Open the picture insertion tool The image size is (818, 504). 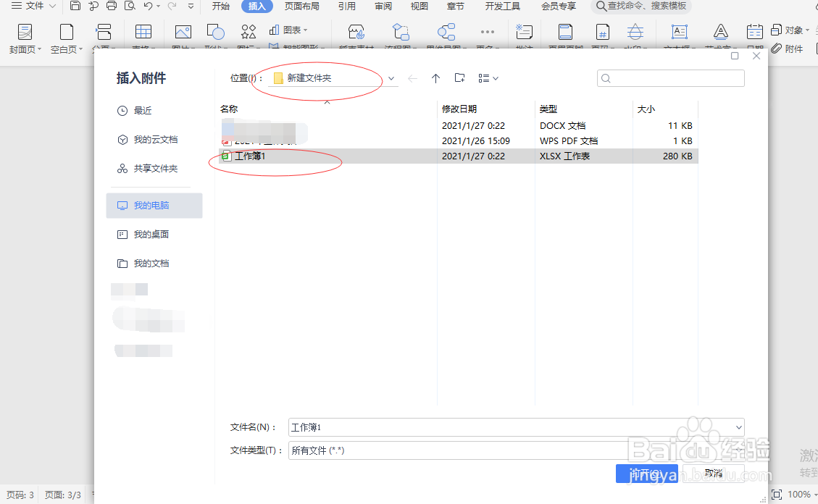(x=183, y=31)
